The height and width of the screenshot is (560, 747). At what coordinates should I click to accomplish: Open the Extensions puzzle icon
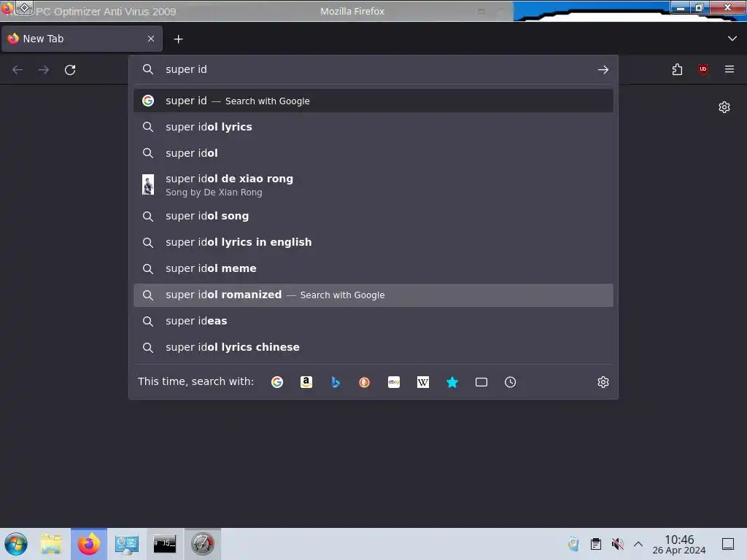[x=677, y=69]
